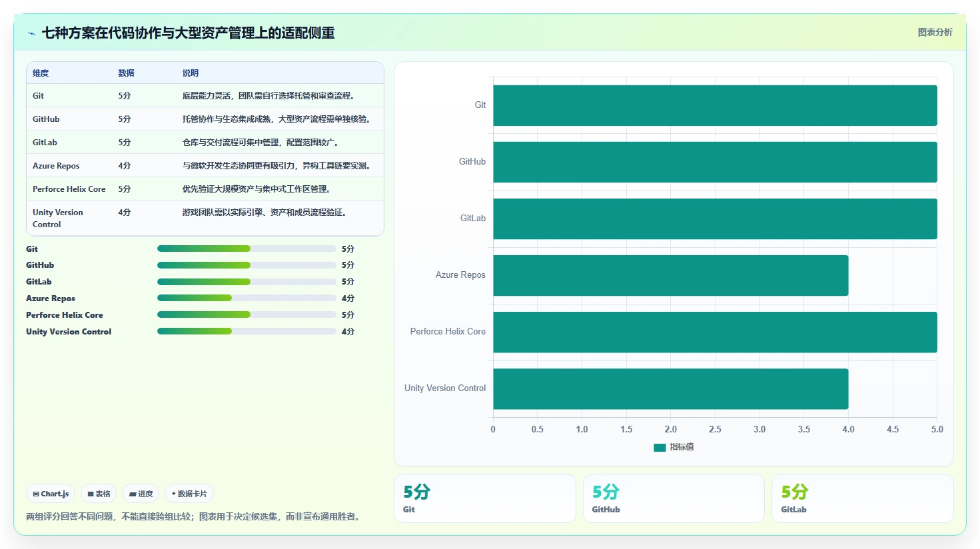Screen dimensions: 980x549
Task: Click the 4.0 tick on the x-axis
Action: [x=848, y=430]
